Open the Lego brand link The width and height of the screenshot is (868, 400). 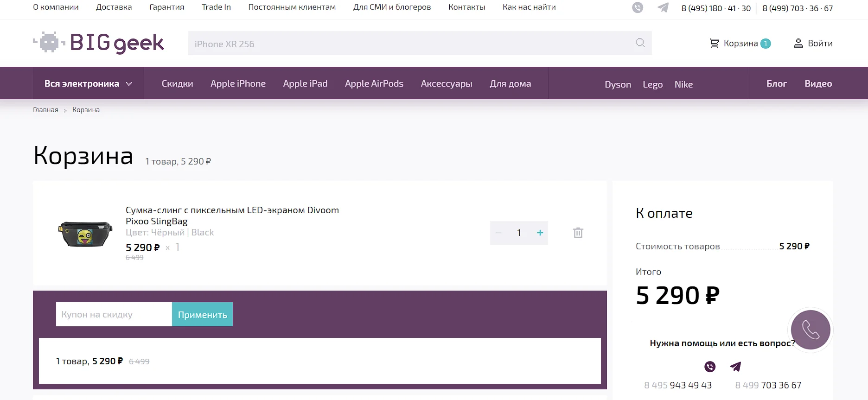point(652,84)
